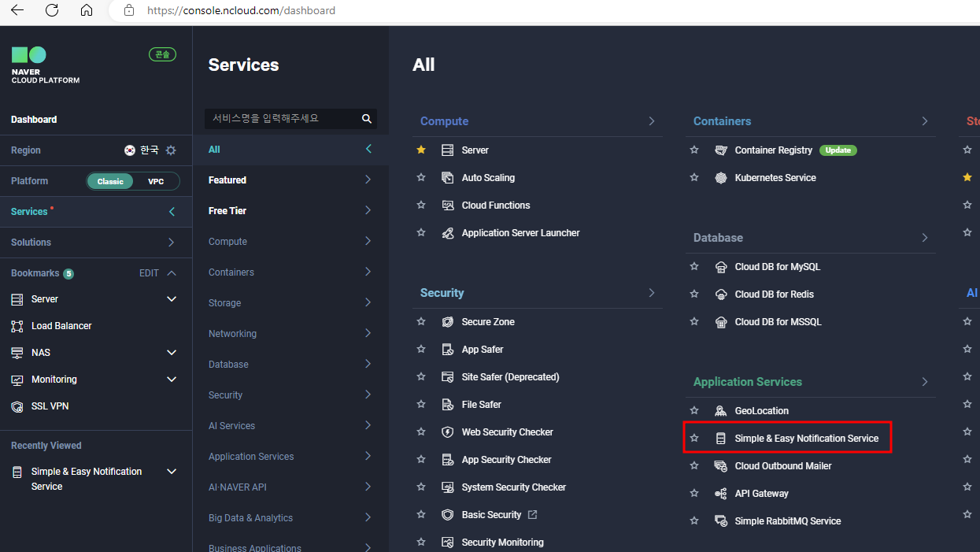Click the File Safer service icon

click(448, 405)
